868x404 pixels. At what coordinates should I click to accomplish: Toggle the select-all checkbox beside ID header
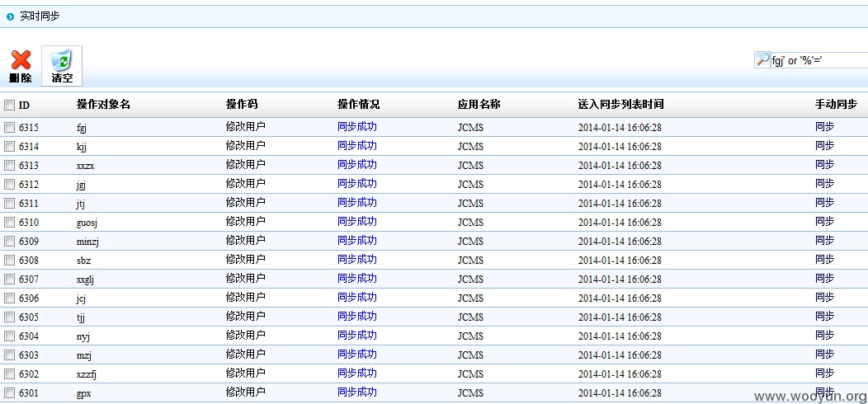click(9, 106)
